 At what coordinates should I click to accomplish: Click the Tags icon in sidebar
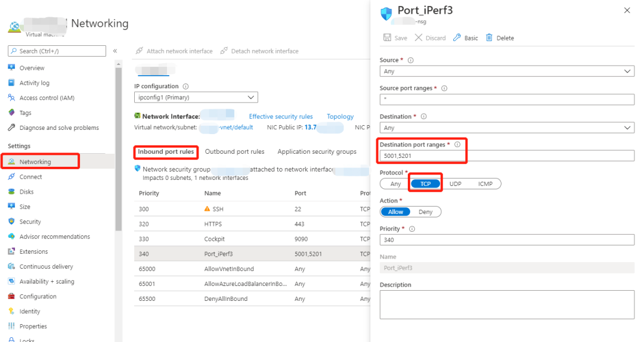pos(11,113)
